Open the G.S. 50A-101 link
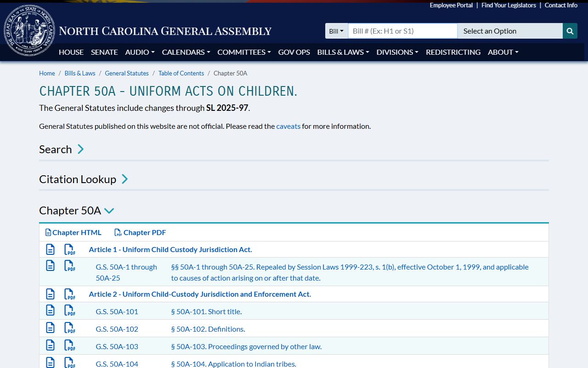This screenshot has width=588, height=368. click(x=117, y=311)
